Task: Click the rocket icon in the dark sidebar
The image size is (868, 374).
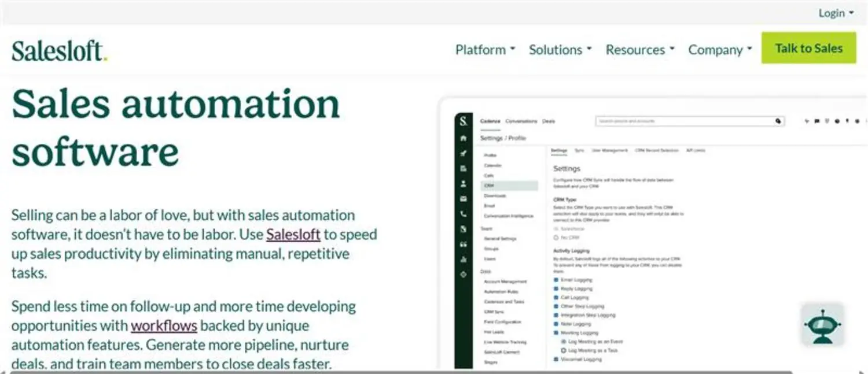Action: point(463,153)
